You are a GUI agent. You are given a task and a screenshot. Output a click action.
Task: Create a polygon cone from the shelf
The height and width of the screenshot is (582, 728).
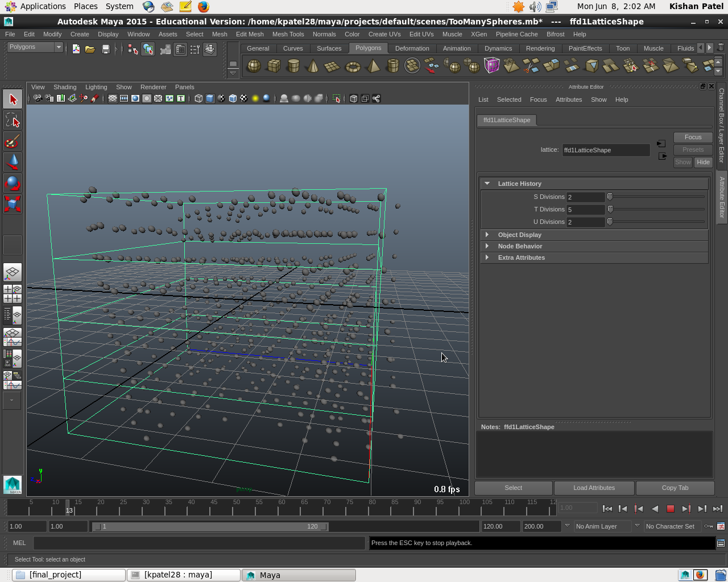click(312, 66)
